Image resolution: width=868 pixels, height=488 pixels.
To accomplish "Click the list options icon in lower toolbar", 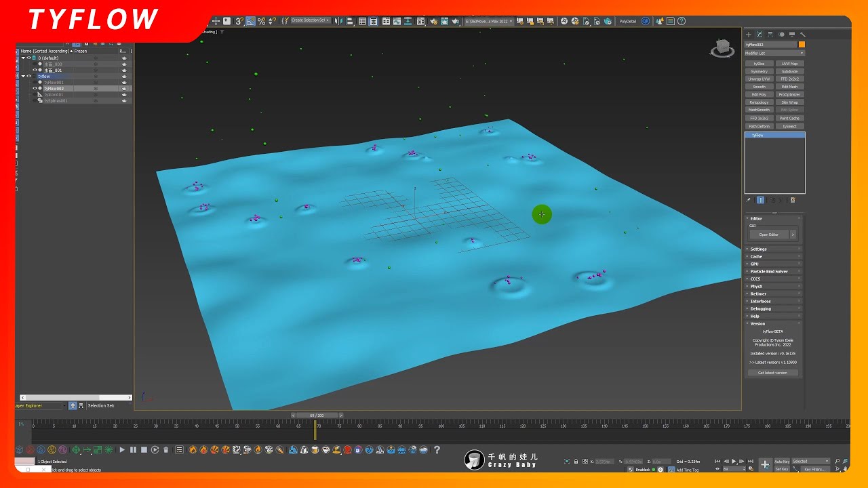I will click(x=179, y=449).
